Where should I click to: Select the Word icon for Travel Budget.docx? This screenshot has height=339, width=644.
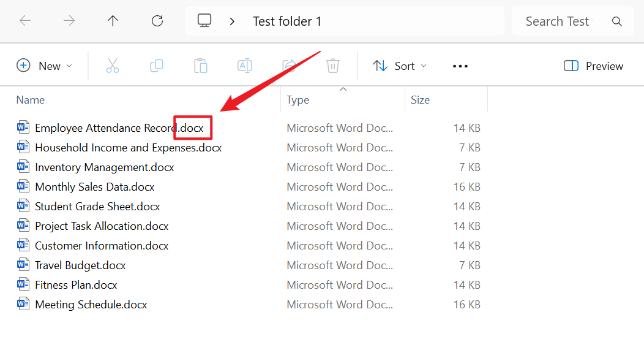pyautogui.click(x=23, y=265)
